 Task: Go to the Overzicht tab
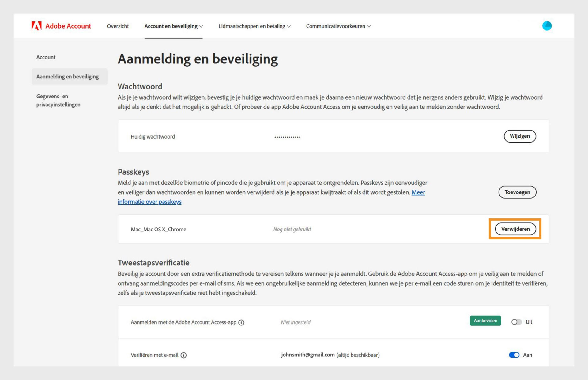[x=118, y=26]
